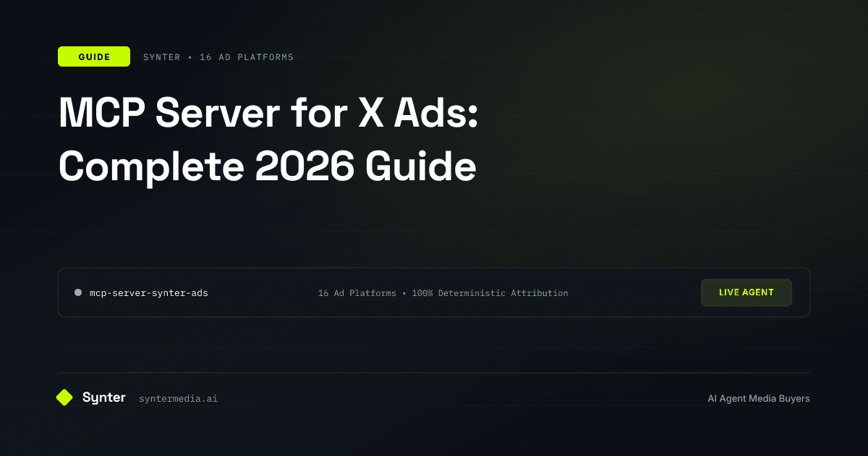Viewport: 868px width, 456px height.
Task: Click '16 Ad Platforms • 100% Deterministic Attribution' text
Action: (x=443, y=293)
